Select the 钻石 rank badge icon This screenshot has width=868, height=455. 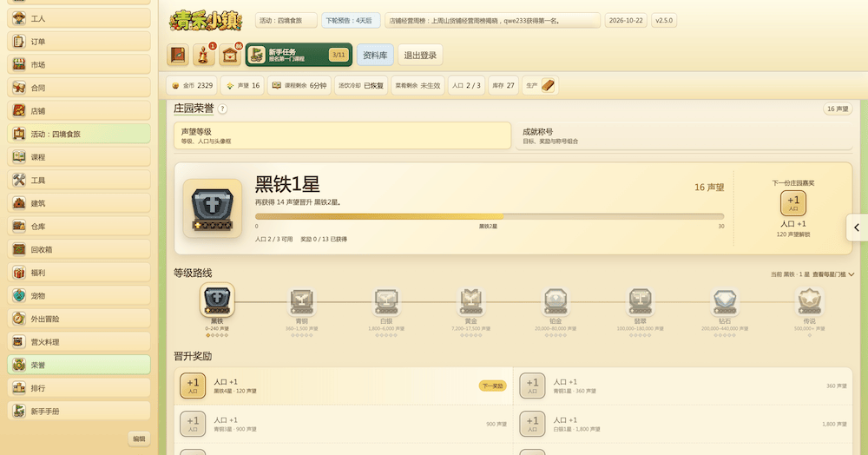pos(725,302)
